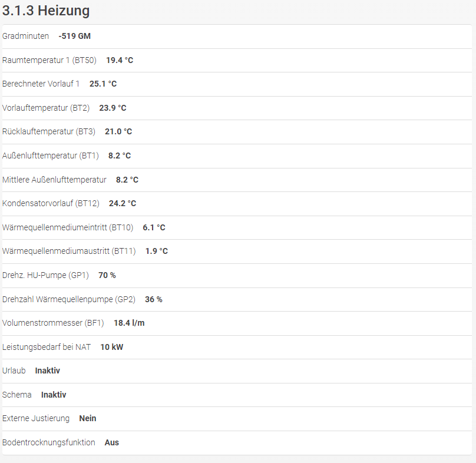Select 'Raumtemperatur 1 (BT50)' label
The height and width of the screenshot is (463, 476).
[49, 60]
